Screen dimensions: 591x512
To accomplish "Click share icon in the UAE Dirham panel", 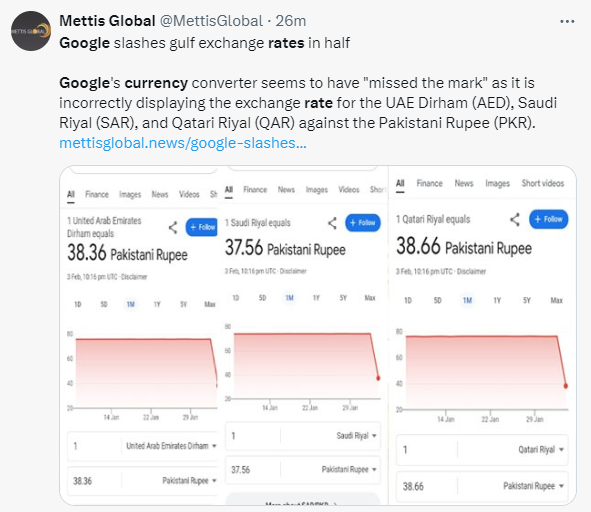I will click(173, 227).
